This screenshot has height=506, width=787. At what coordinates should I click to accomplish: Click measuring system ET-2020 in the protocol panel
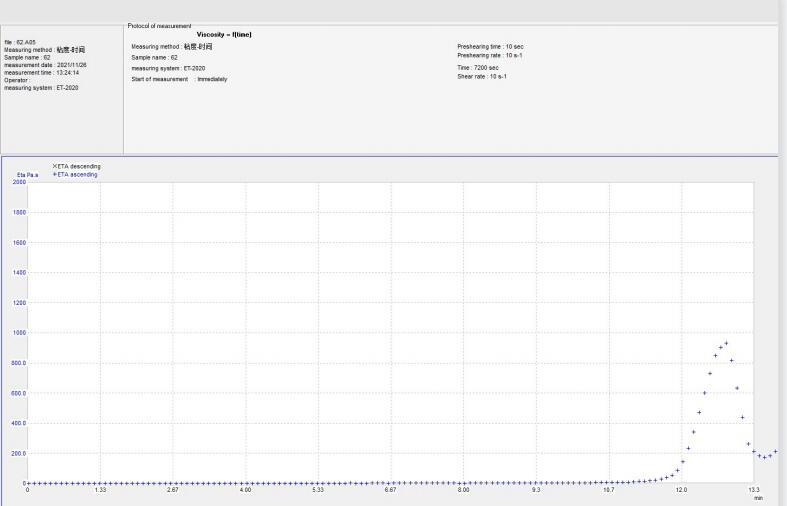pos(167,68)
